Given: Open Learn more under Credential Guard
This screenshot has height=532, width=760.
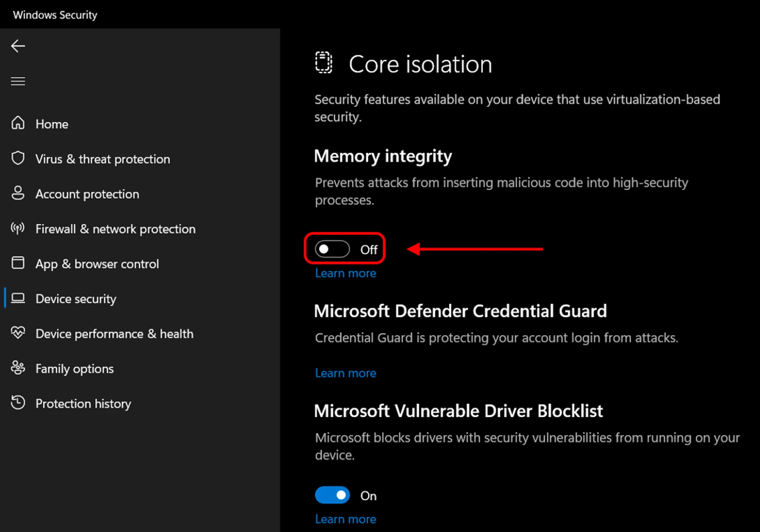Looking at the screenshot, I should [x=345, y=373].
